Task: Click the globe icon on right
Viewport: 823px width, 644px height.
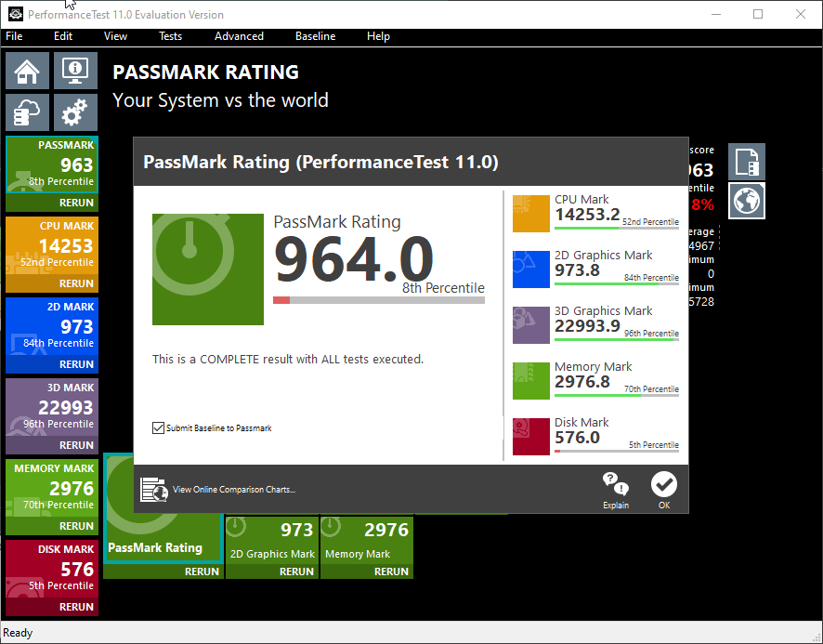Action: (747, 201)
